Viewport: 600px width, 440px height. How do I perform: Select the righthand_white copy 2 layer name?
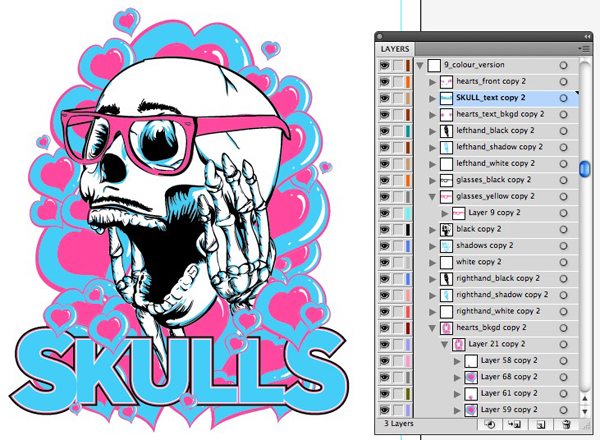click(x=498, y=311)
